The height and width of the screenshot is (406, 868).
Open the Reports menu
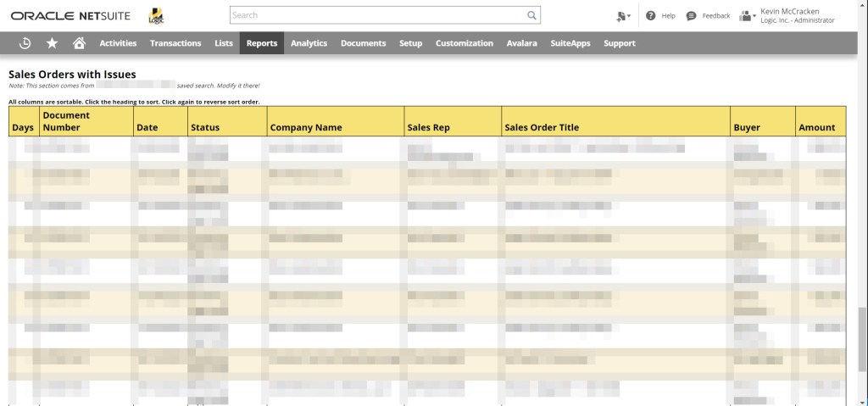click(261, 43)
